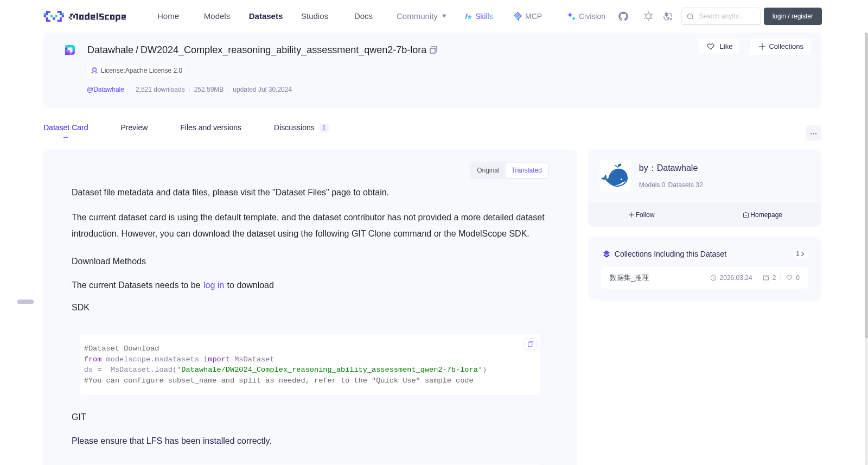This screenshot has width=868, height=465.
Task: Click the search magnifier icon
Action: click(x=690, y=16)
